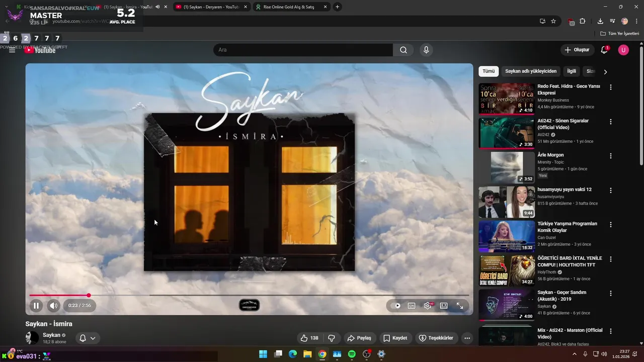Mute the tab using the tab speaker icon
The height and width of the screenshot is (362, 644).
157,7
